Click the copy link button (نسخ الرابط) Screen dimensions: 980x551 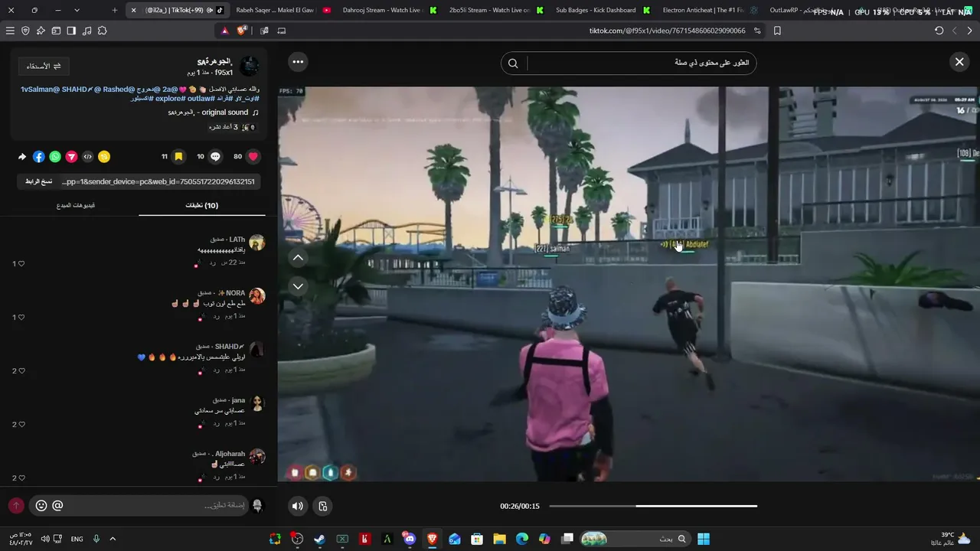(x=39, y=181)
